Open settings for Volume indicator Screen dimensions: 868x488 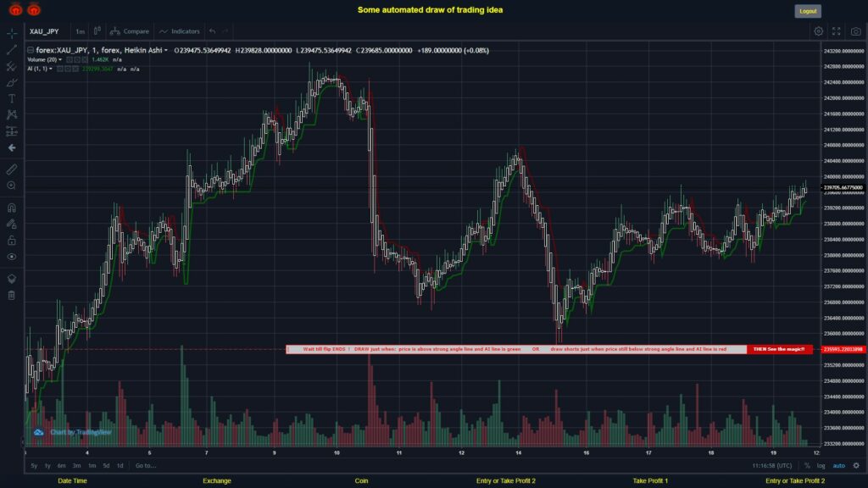[x=77, y=60]
